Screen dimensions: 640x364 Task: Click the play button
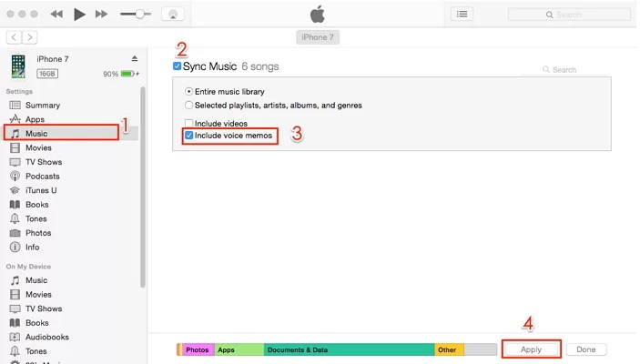click(x=79, y=15)
